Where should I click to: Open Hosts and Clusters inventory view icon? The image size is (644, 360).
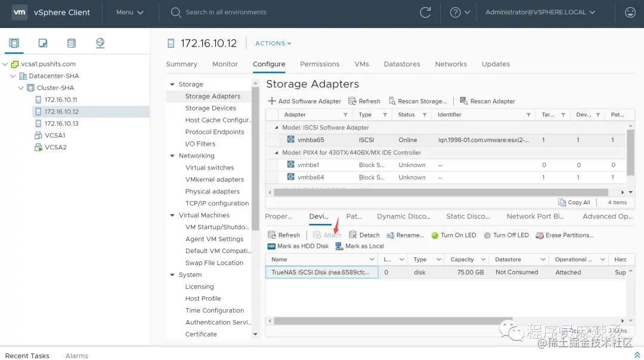14,43
